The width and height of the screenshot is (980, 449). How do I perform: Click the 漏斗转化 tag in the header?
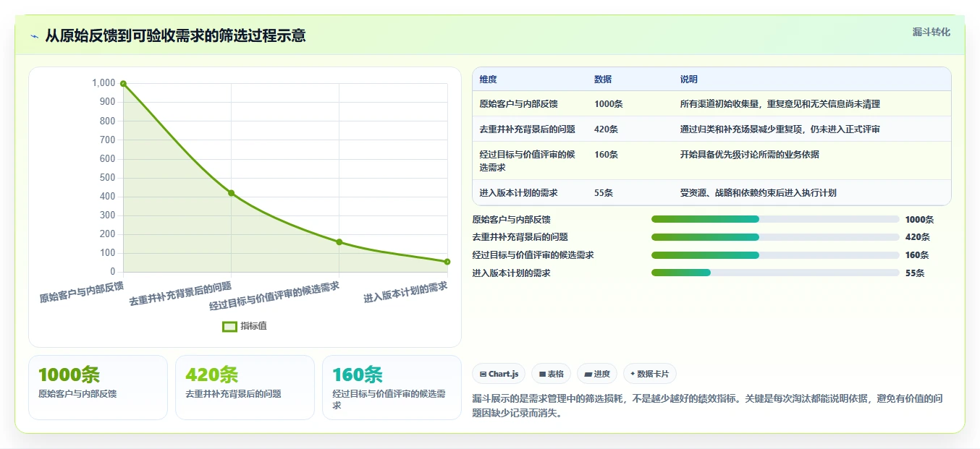931,32
